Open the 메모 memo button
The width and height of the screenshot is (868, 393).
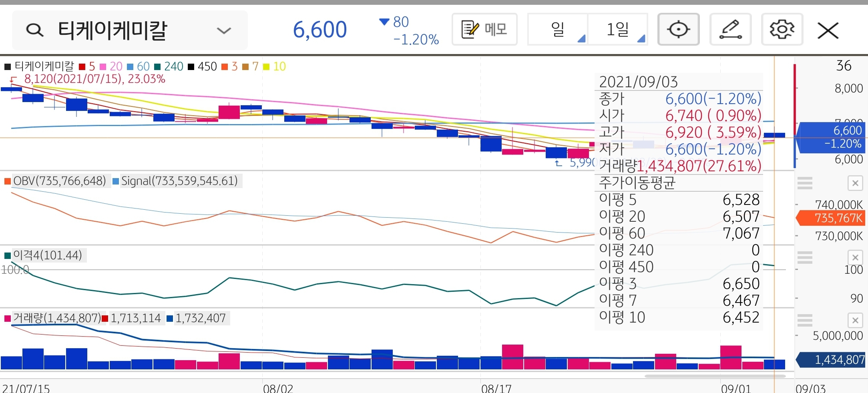point(484,29)
